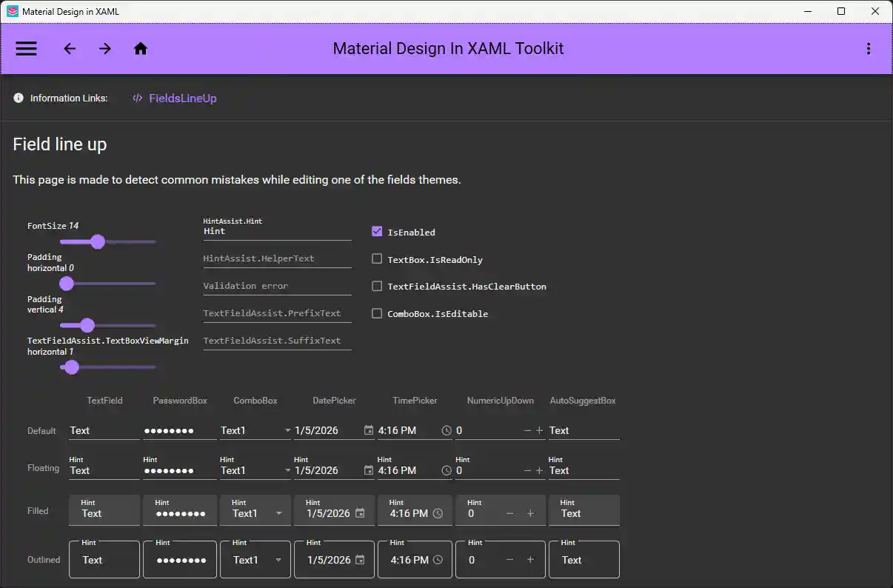
Task: Open the hamburger navigation menu
Action: 27,49
